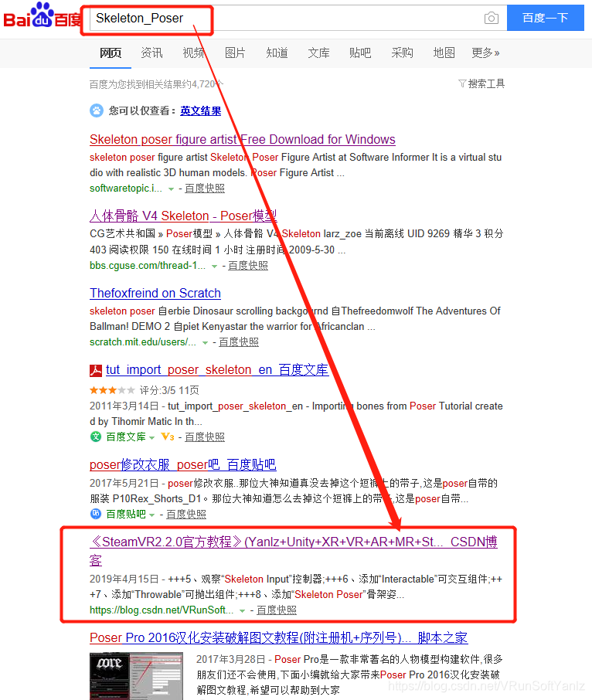The height and width of the screenshot is (700, 592).
Task: Click date text 2011年3月14日
Action: 124,406
